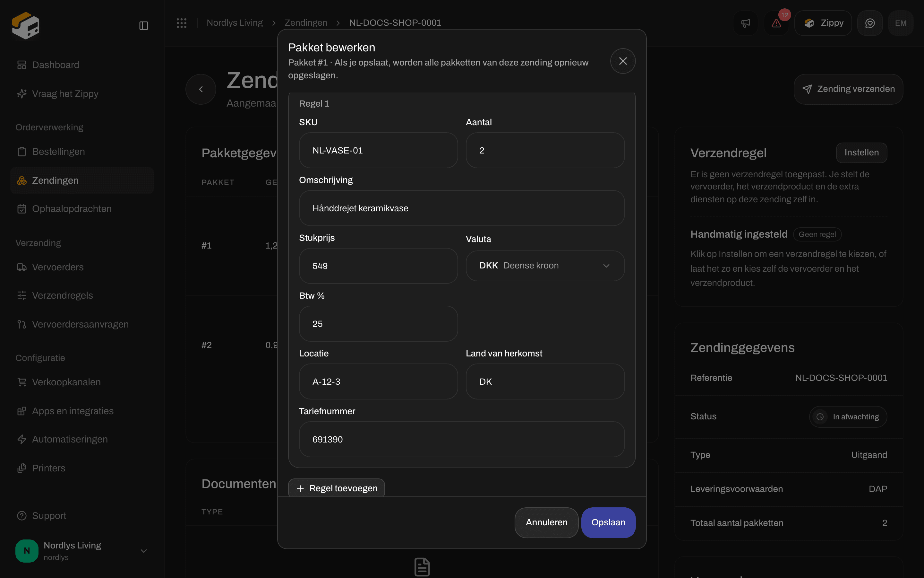Click Annuleren button
Viewport: 924px width, 578px height.
tap(546, 522)
